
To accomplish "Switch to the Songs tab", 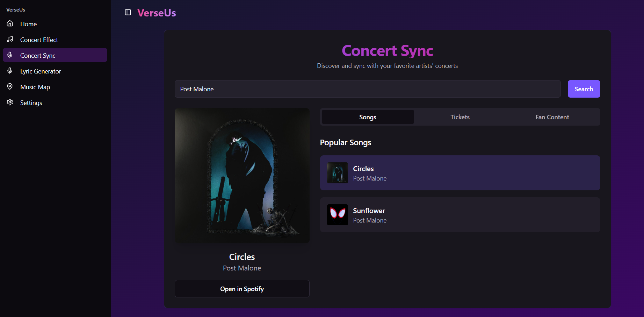I will 368,117.
